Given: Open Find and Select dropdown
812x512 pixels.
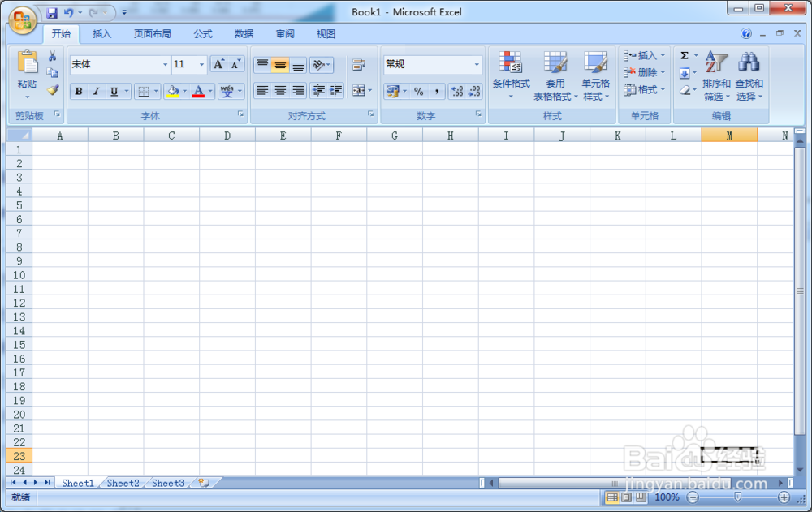Looking at the screenshot, I should (x=749, y=75).
